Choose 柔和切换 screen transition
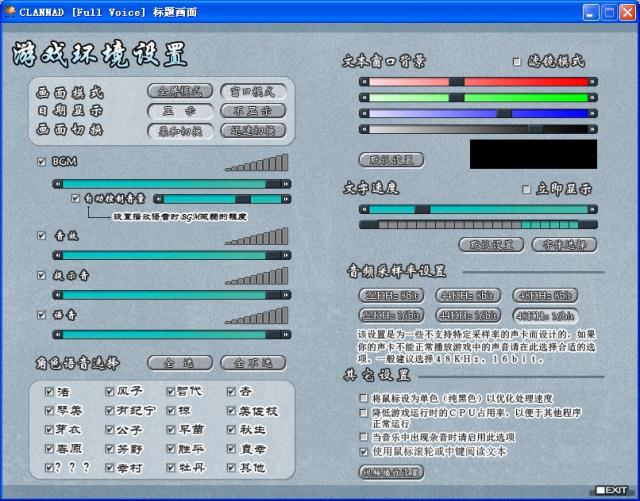This screenshot has width=640, height=501. (180, 131)
